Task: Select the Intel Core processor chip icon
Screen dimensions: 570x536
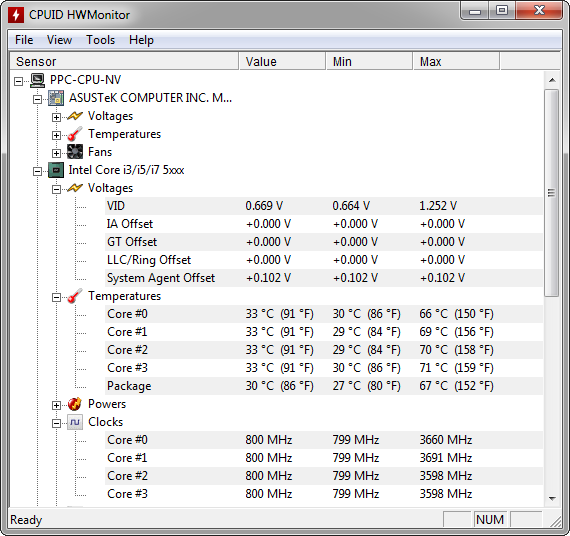Action: [56, 170]
